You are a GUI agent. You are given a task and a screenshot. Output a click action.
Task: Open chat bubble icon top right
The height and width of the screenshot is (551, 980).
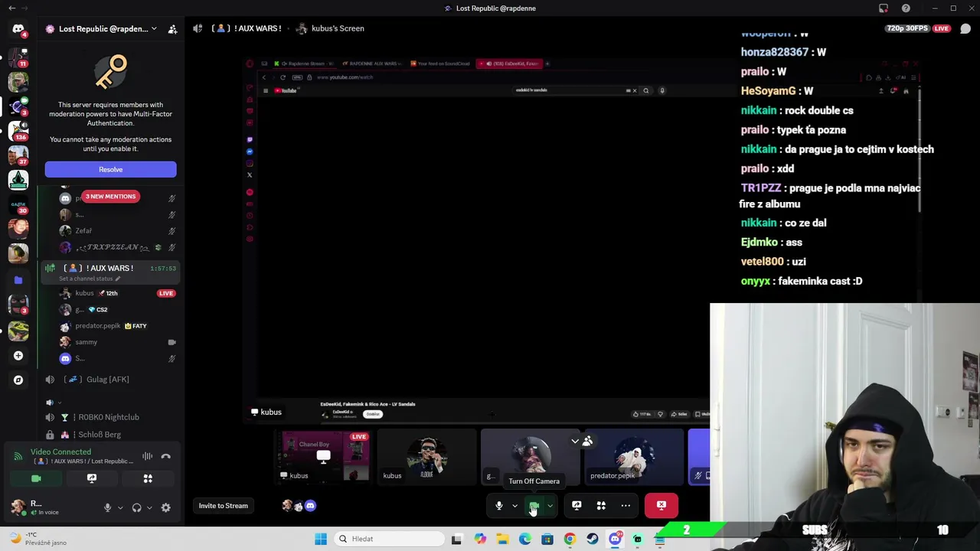965,28
